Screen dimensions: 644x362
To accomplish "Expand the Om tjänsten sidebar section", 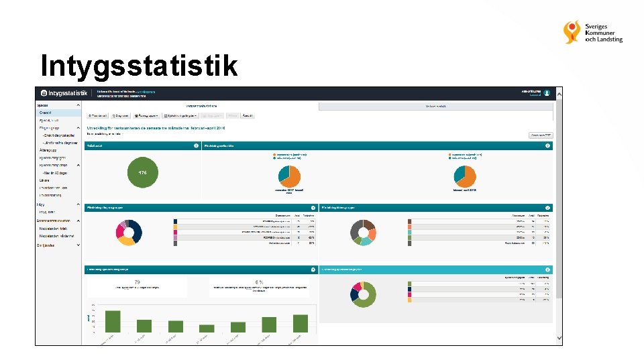I will (78, 245).
